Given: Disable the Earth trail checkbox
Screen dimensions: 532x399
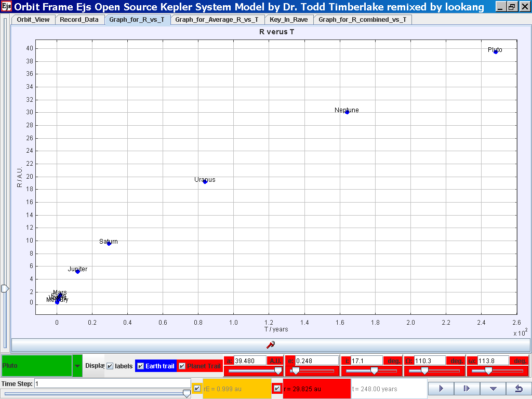Looking at the screenshot, I should click(141, 366).
